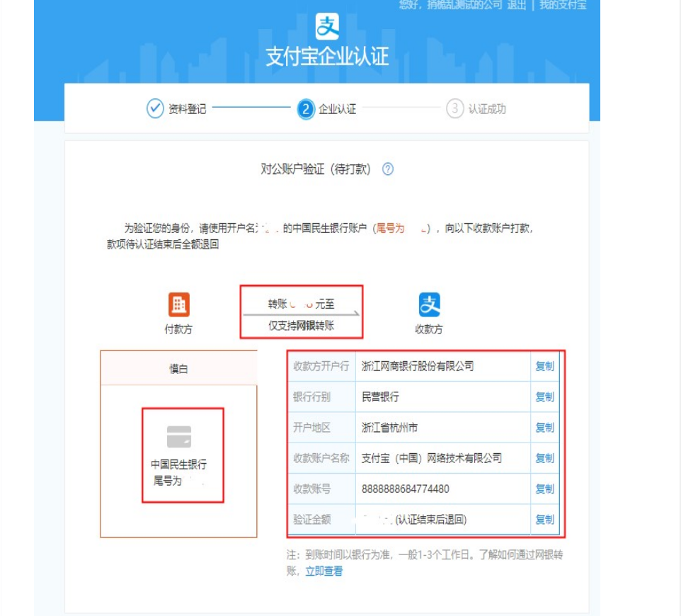Click the 慎白 payer name header

(x=178, y=369)
